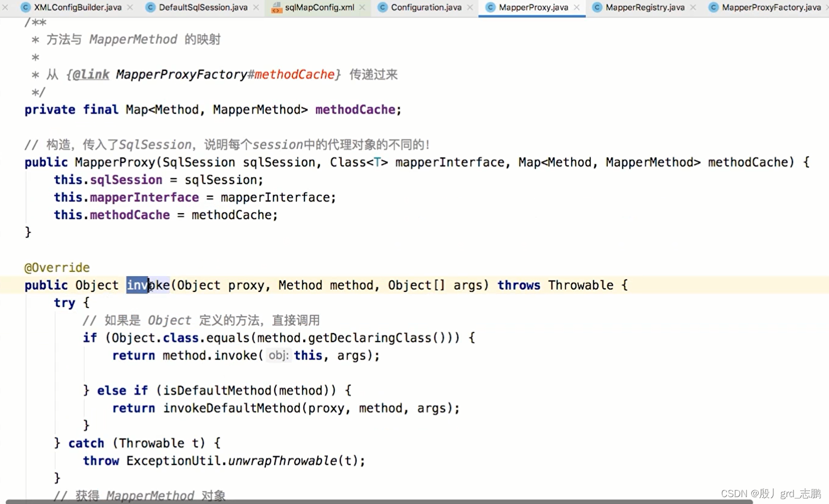The width and height of the screenshot is (829, 504).
Task: Click the invokeDefaultMethod call
Action: point(232,408)
